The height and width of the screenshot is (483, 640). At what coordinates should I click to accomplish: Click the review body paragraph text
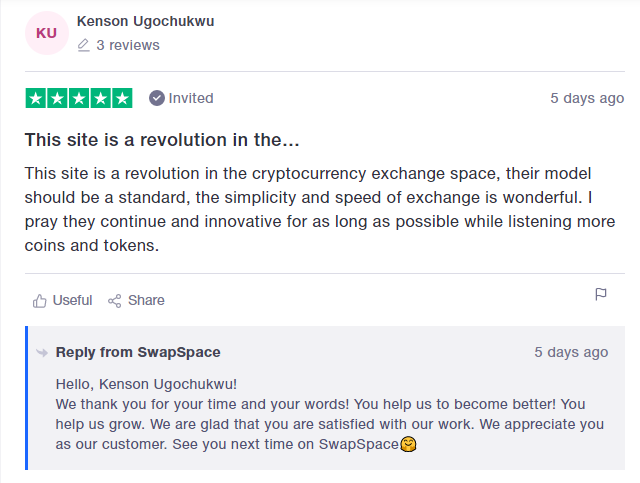(320, 209)
